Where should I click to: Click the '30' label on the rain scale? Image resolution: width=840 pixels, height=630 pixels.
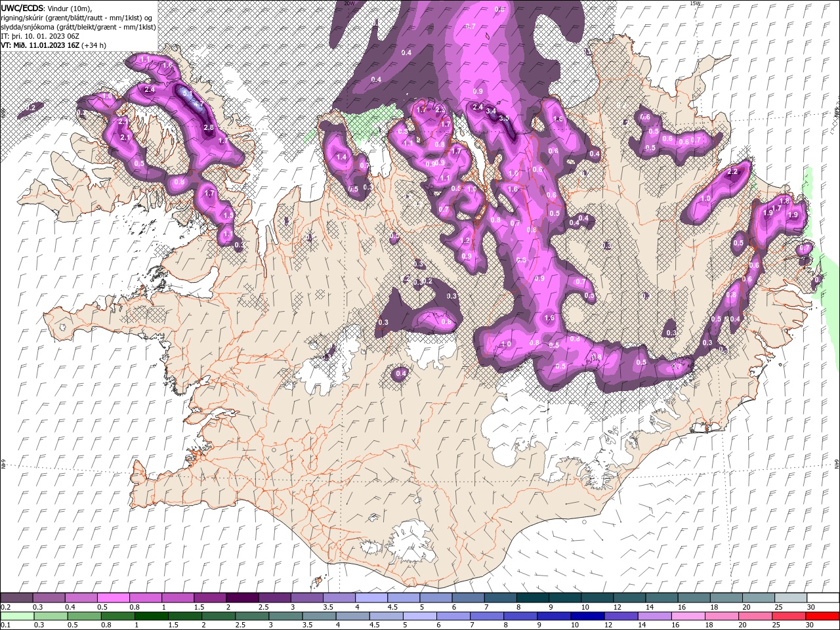coord(810,625)
